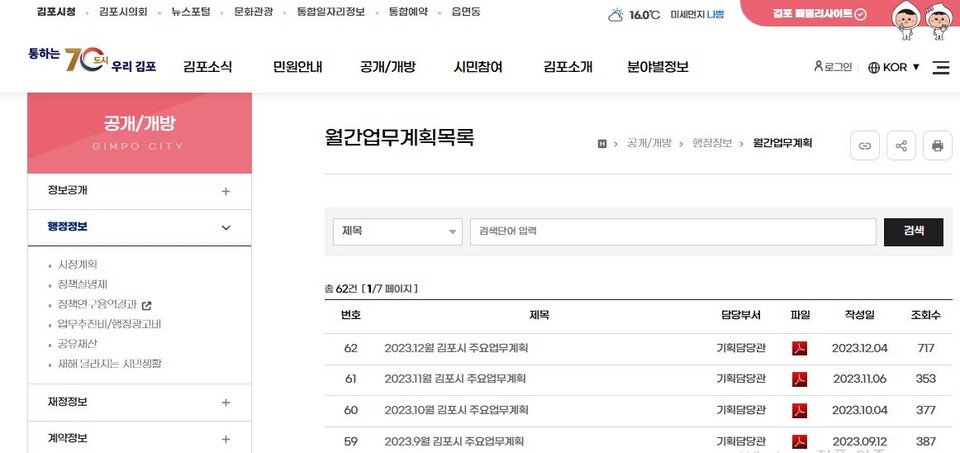The width and height of the screenshot is (960, 453).
Task: Go to 통합예약 top link
Action: 408,12
